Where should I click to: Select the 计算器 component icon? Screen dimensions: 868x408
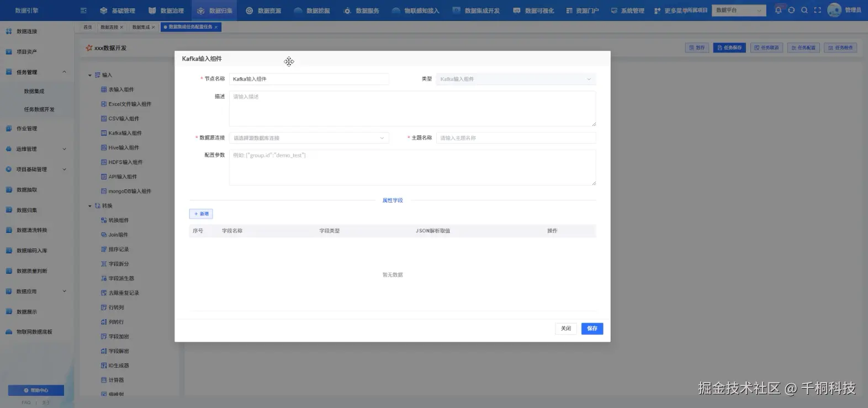[104, 380]
